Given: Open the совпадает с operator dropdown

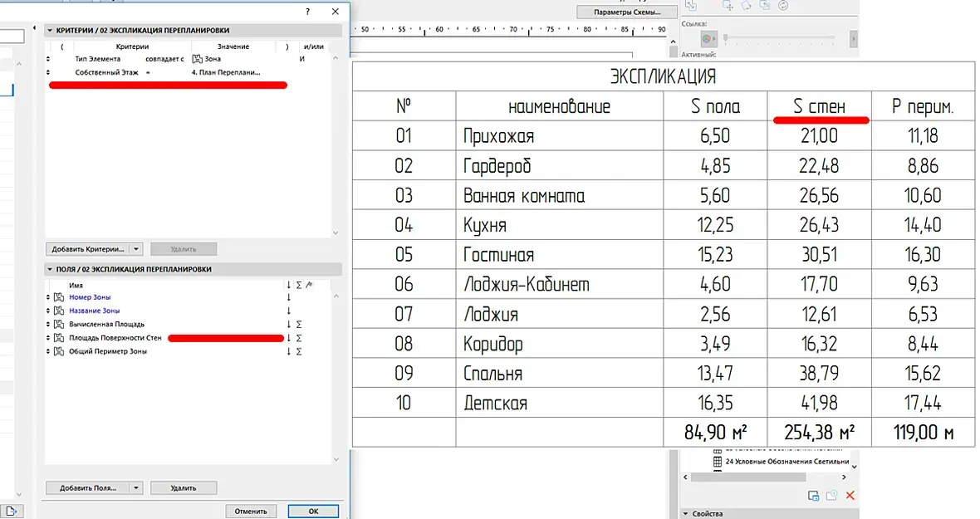Looking at the screenshot, I should 164,59.
